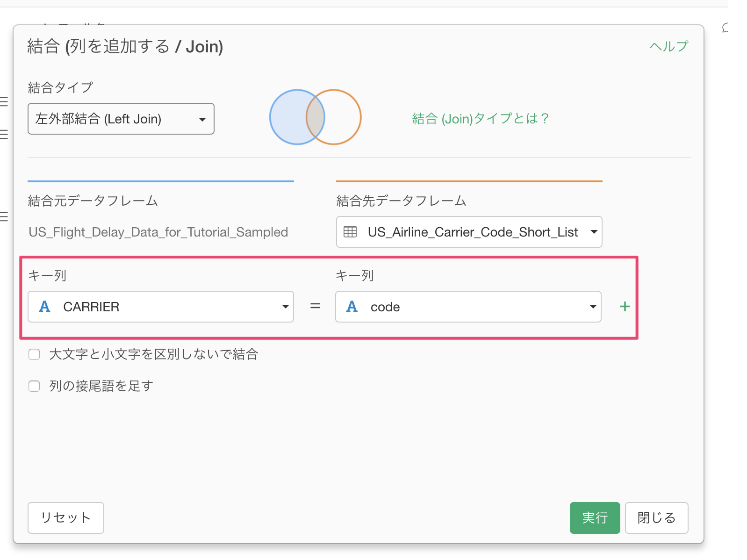Click the 結合先データフレーム label
747x560 pixels.
(402, 201)
